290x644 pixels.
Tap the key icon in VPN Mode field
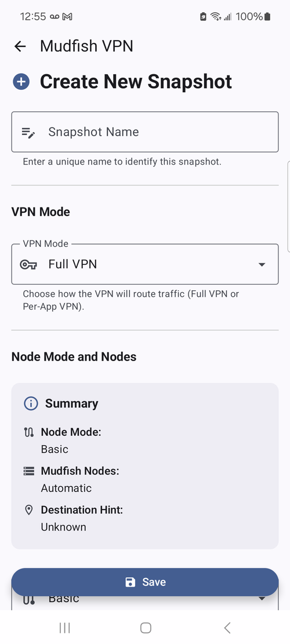click(28, 264)
